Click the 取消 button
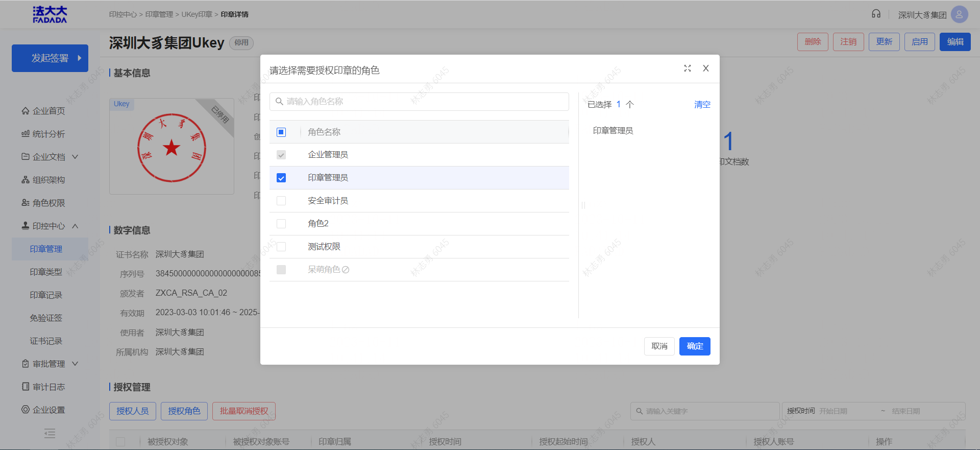The width and height of the screenshot is (980, 450). pyautogui.click(x=659, y=346)
